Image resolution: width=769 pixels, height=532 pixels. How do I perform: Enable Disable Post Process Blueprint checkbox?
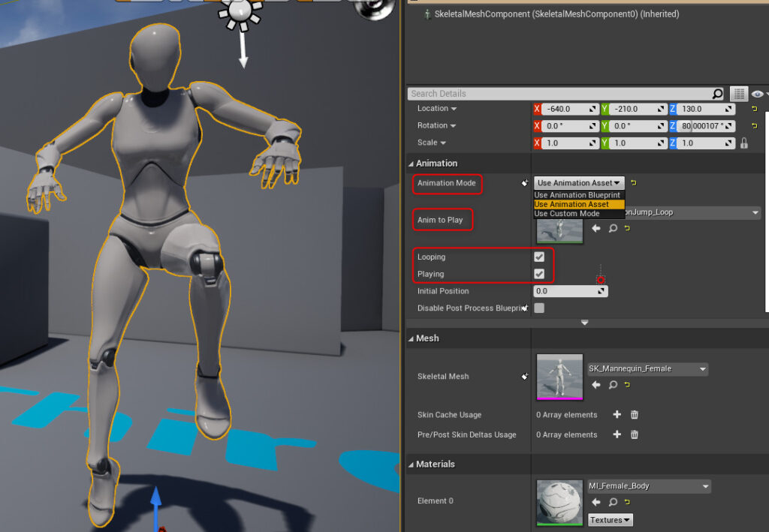pyautogui.click(x=539, y=308)
